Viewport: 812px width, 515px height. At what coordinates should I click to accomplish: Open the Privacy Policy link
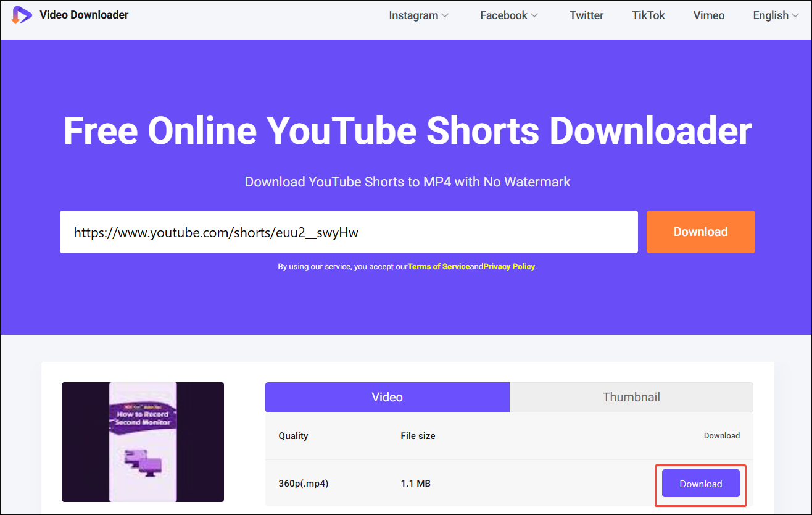click(509, 267)
